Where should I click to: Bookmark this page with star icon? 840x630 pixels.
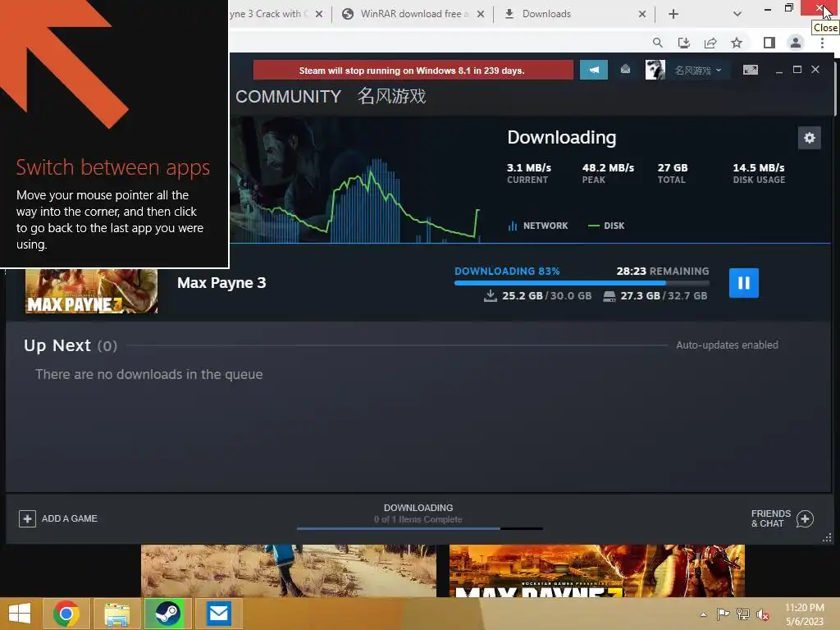[x=737, y=43]
